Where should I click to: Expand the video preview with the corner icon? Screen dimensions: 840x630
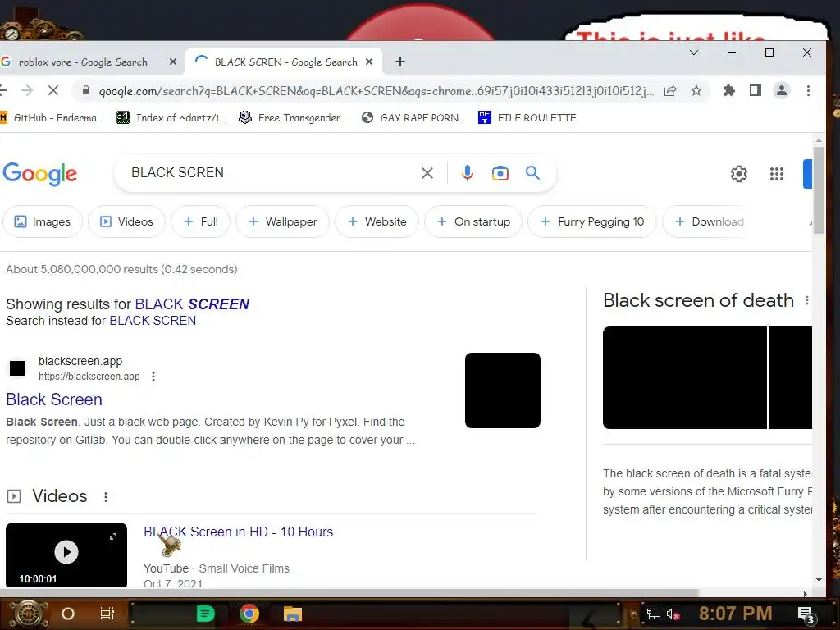113,536
